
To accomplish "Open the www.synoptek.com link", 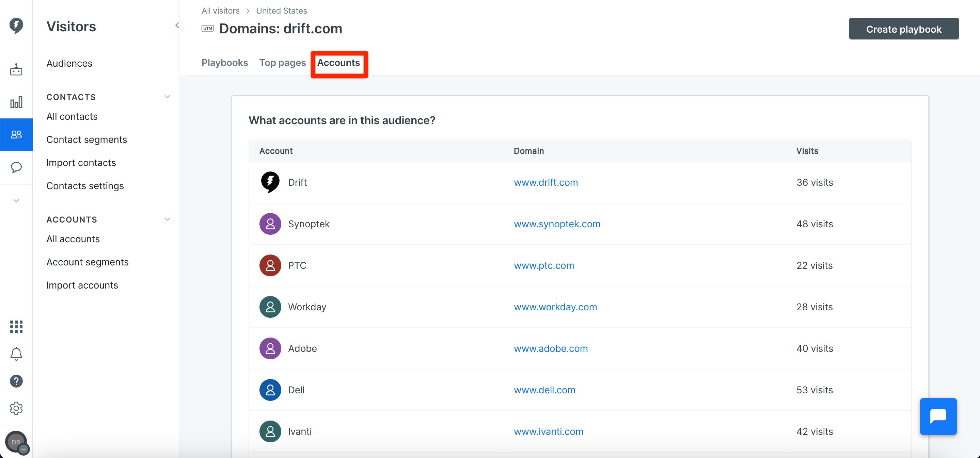I will (557, 224).
